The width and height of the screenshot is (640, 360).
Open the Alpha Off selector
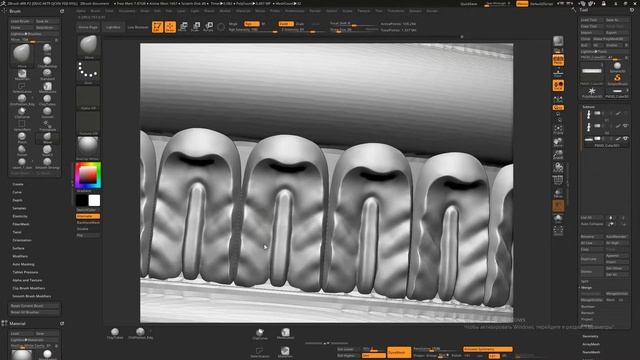(x=88, y=98)
